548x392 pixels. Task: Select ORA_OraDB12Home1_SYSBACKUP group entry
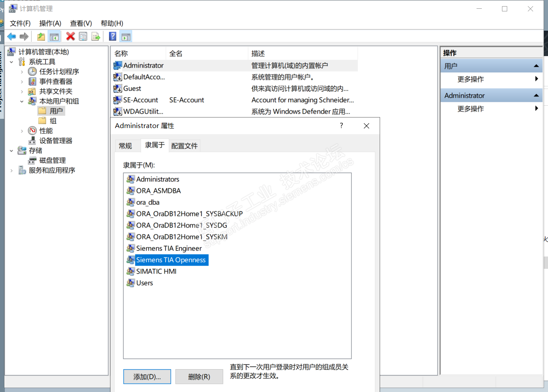tap(189, 214)
